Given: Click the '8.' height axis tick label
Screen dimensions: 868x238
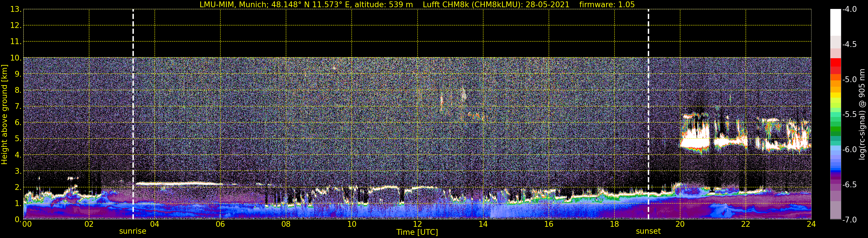Looking at the screenshot, I should (x=18, y=90).
